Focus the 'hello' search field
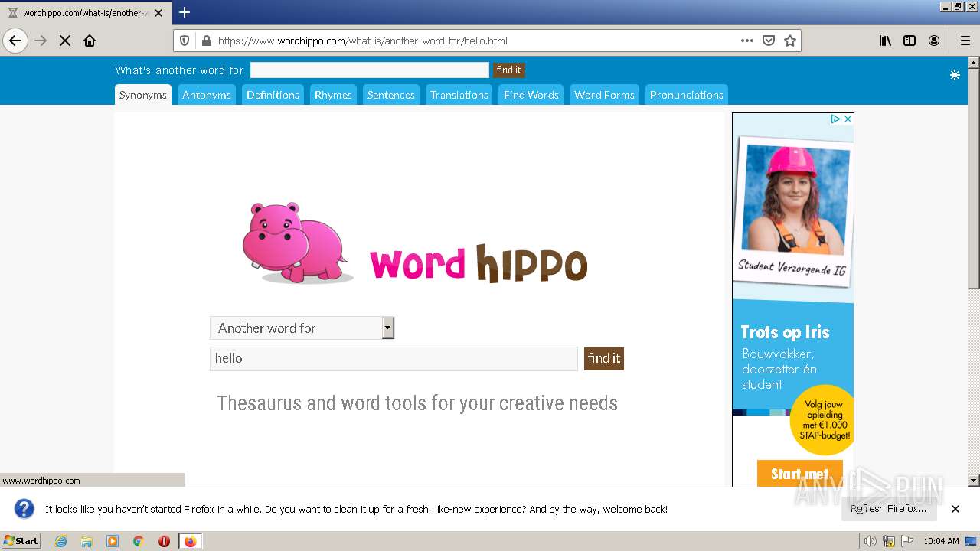 click(394, 359)
